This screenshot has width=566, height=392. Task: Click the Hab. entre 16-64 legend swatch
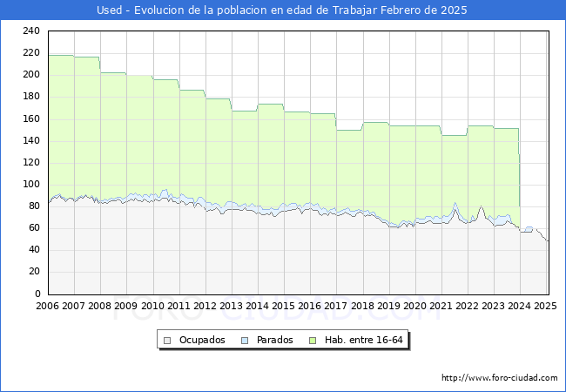(x=313, y=341)
